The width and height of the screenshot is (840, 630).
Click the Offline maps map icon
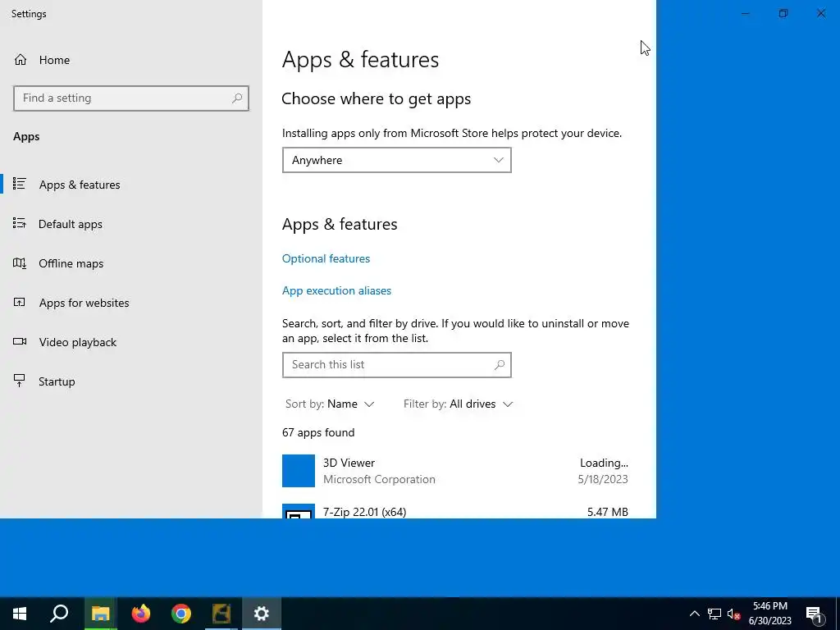[20, 263]
